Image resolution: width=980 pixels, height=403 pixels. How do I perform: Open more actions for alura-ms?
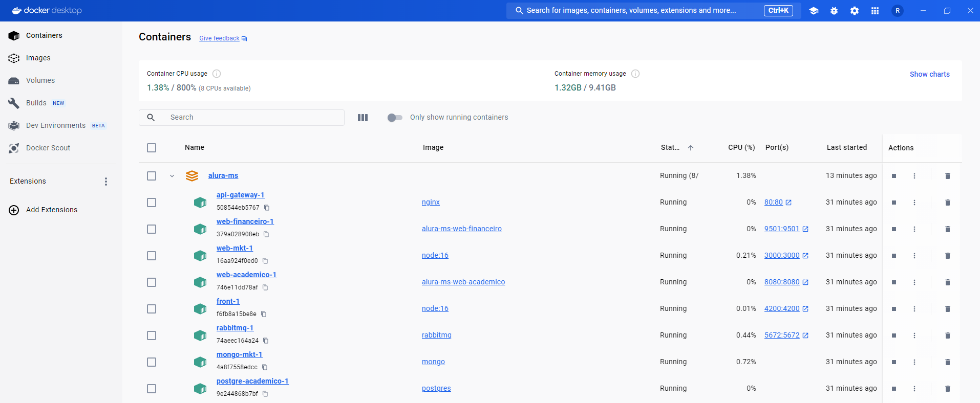[914, 176]
